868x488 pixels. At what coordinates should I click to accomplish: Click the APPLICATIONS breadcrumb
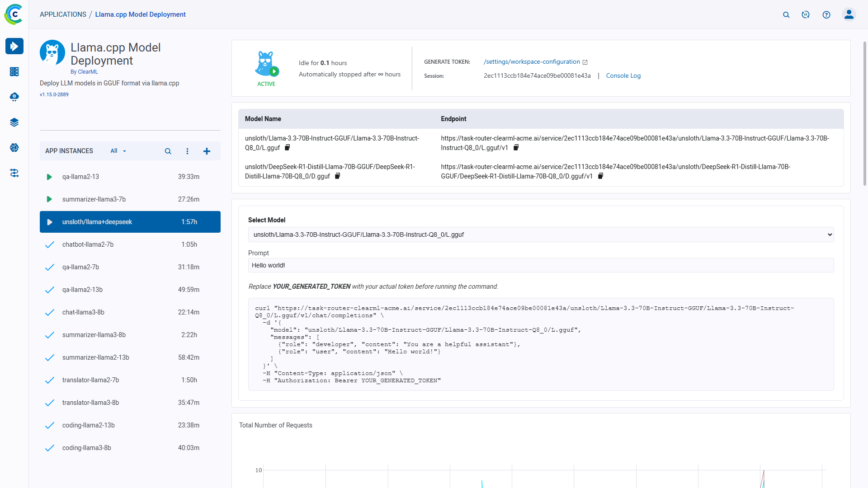coord(63,14)
